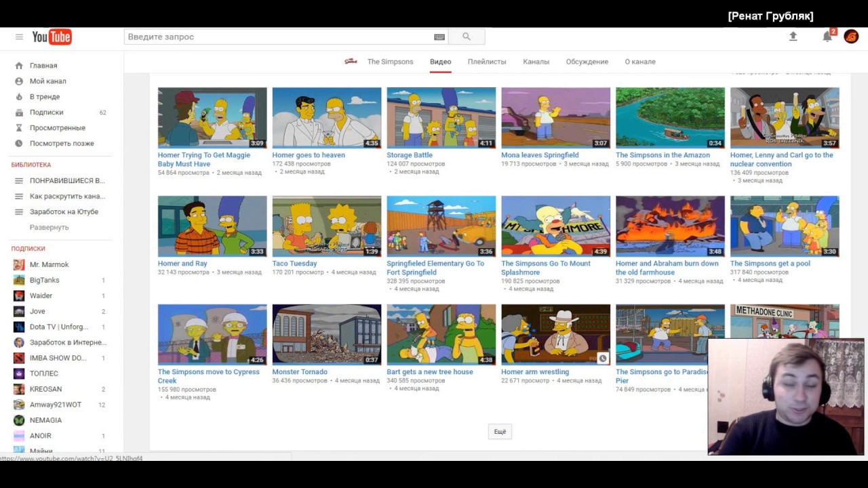Load more videos with Ещё button
This screenshot has width=868, height=488.
tap(500, 432)
